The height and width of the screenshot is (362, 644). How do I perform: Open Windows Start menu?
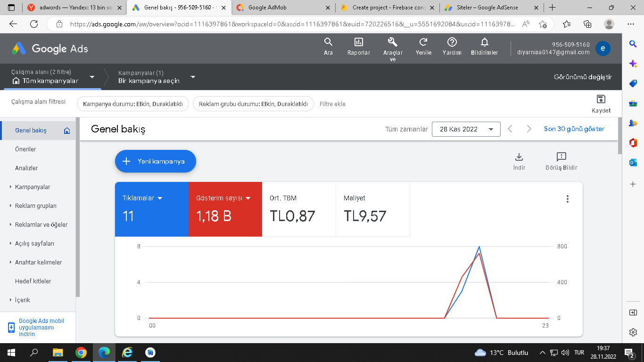pos(11,353)
